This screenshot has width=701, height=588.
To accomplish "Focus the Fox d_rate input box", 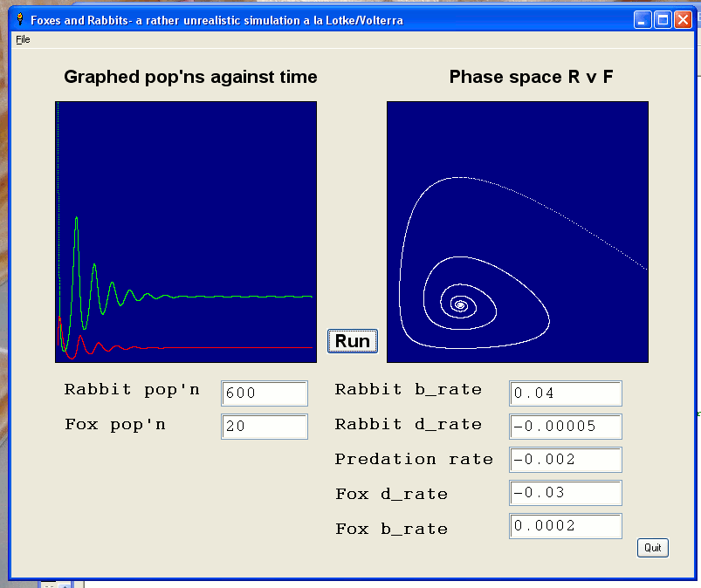I will tap(565, 493).
